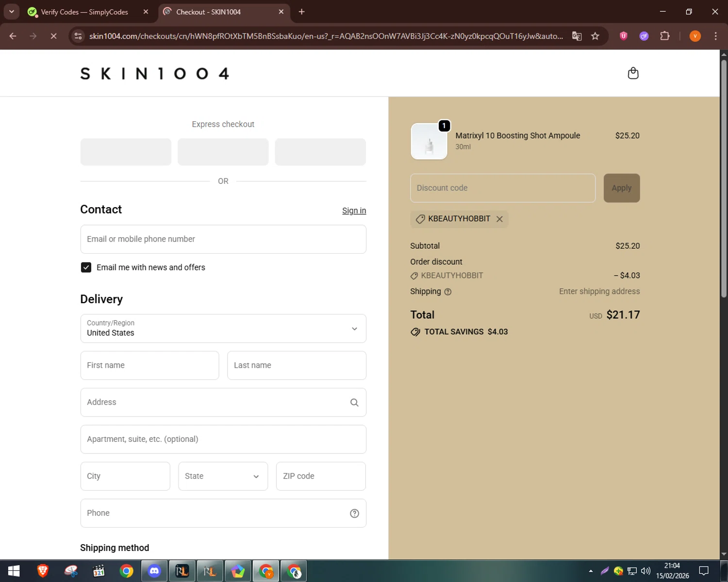This screenshot has height=582, width=728.
Task: Click the middle express checkout placeholder button
Action: (223, 152)
